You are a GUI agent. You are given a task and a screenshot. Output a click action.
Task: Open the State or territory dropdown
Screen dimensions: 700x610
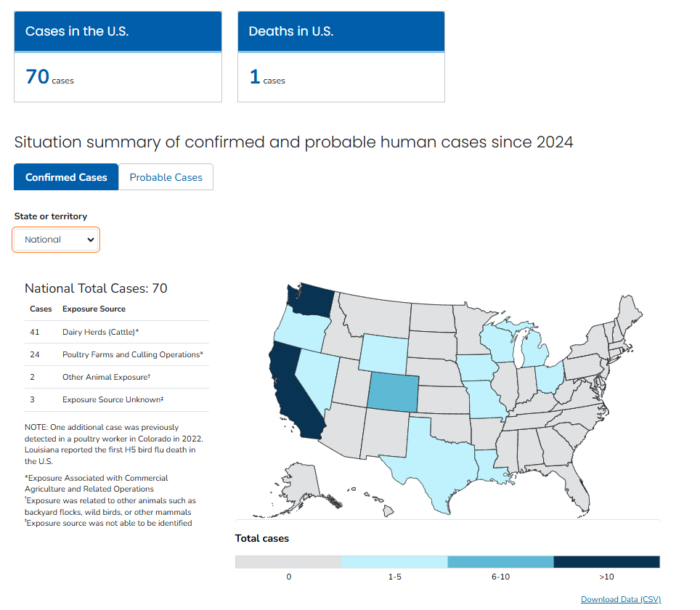click(56, 240)
